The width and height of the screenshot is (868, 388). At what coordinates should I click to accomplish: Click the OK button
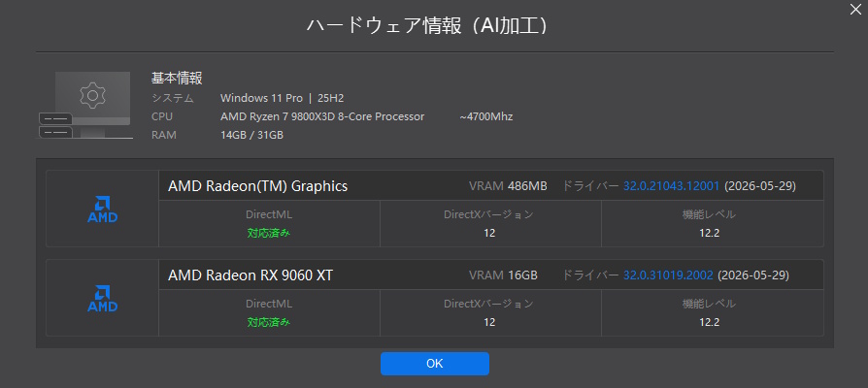point(435,364)
